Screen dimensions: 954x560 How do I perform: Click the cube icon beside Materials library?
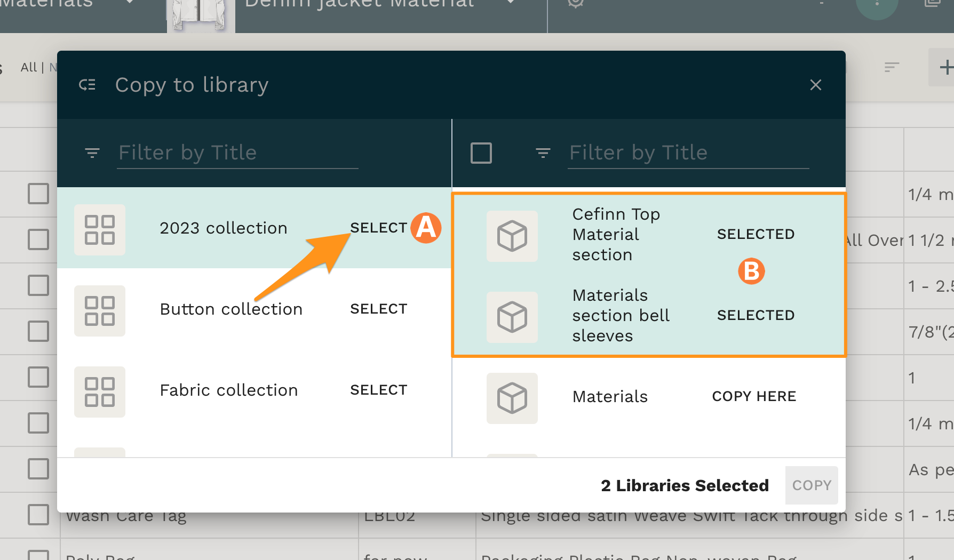(512, 398)
